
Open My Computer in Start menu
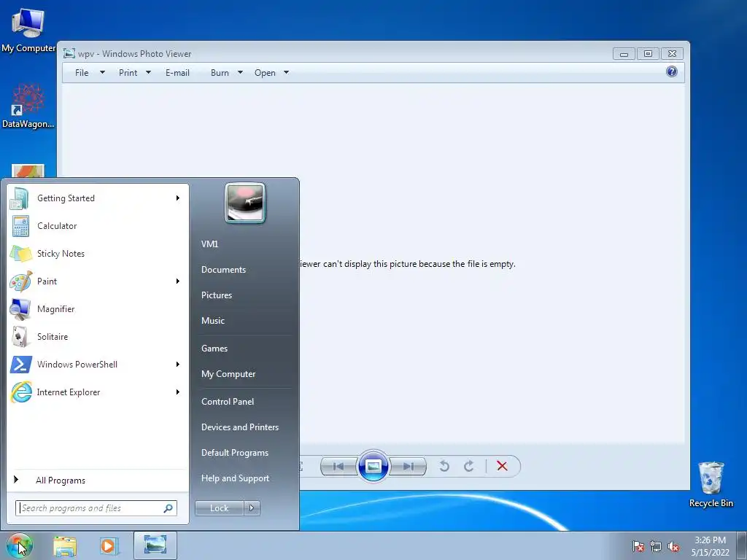(x=228, y=374)
